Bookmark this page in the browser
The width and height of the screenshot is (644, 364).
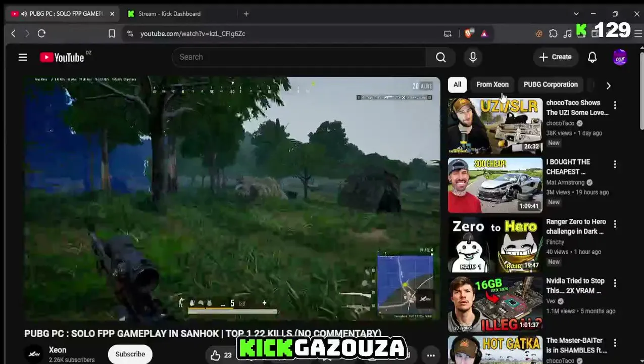(x=112, y=33)
